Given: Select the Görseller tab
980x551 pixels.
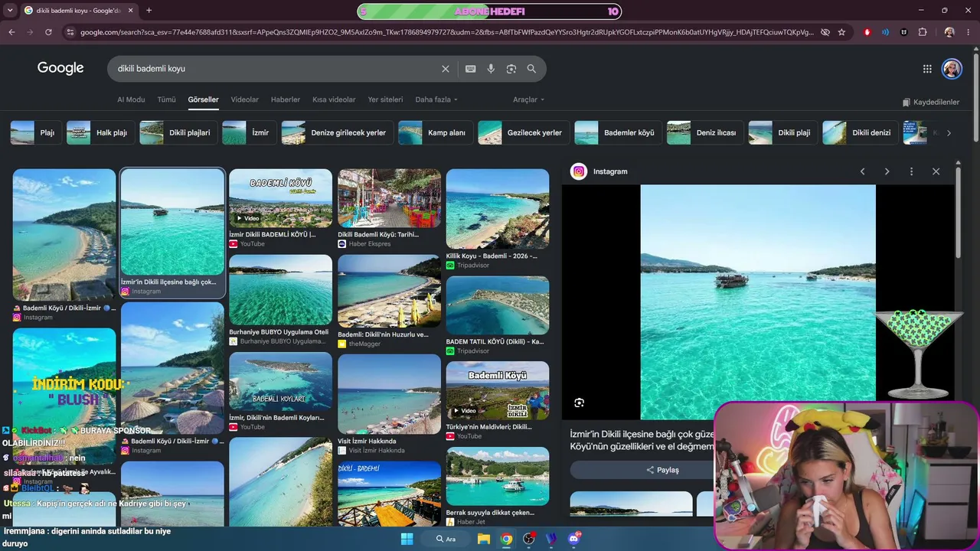Looking at the screenshot, I should coord(203,99).
